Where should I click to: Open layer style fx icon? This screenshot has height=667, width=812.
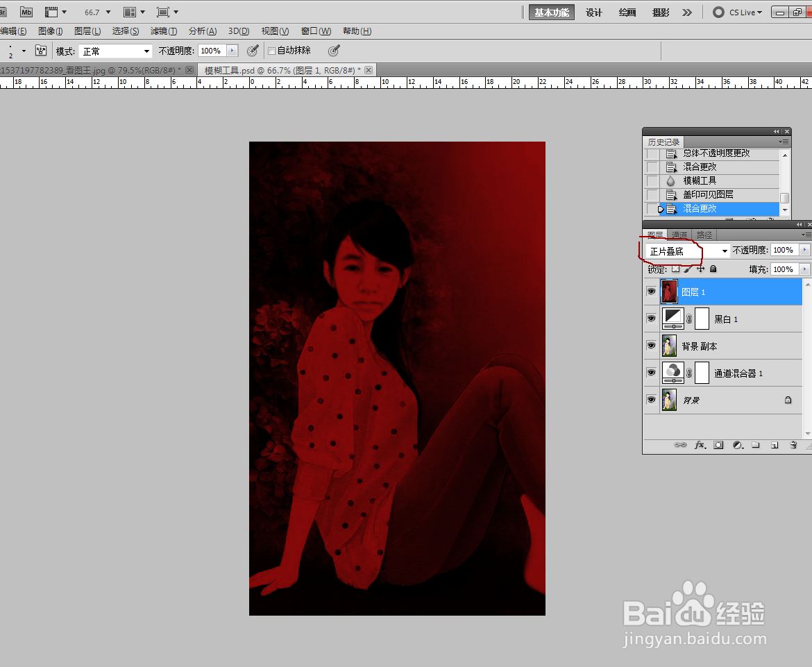pos(700,445)
